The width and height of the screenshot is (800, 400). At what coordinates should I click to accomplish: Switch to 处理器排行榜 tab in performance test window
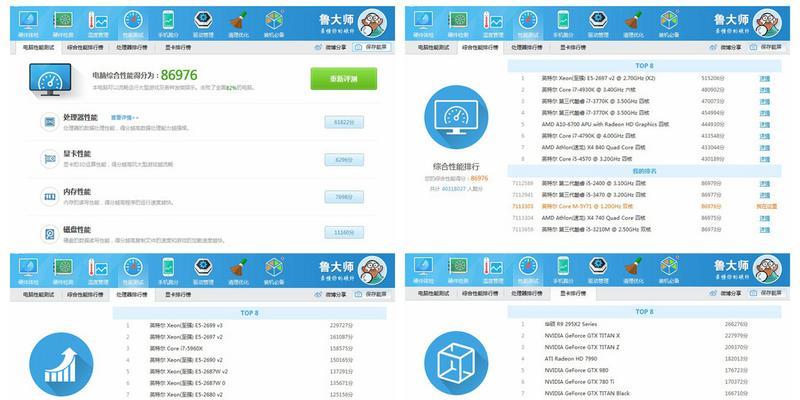coord(132,47)
